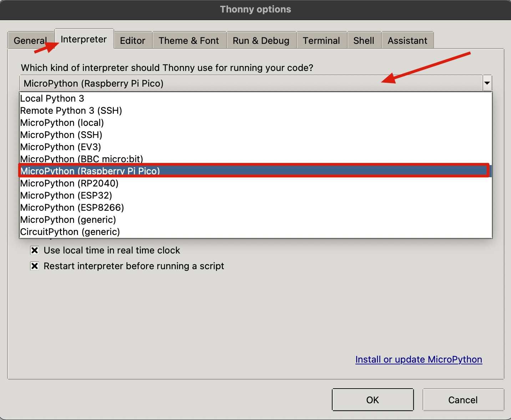
Task: Choose MicroPython (BBC micro:bit) option
Action: pos(81,159)
